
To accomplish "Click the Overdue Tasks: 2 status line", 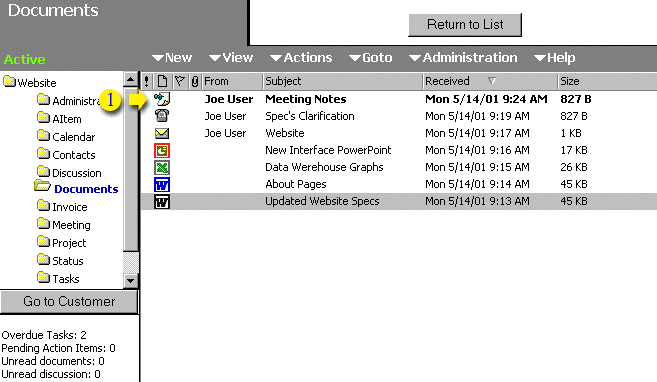I will (x=44, y=335).
